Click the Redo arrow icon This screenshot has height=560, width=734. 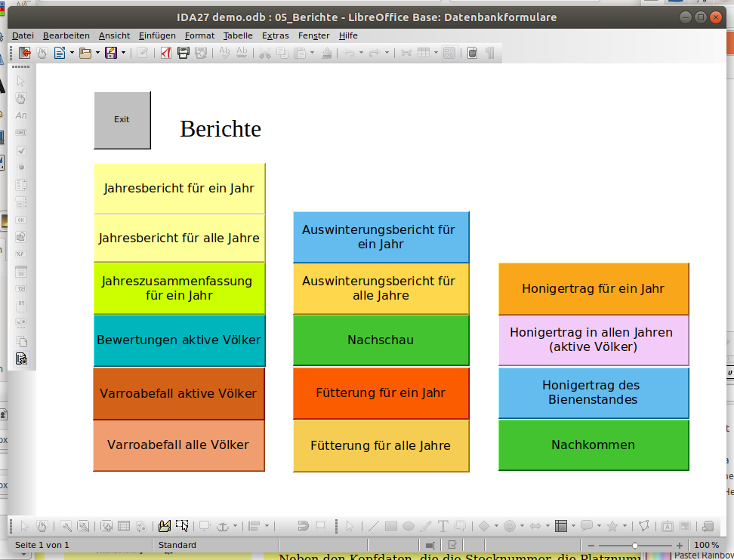click(375, 53)
